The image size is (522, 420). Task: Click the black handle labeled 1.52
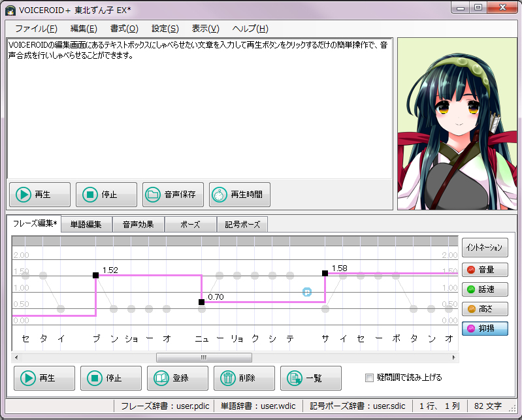(95, 275)
